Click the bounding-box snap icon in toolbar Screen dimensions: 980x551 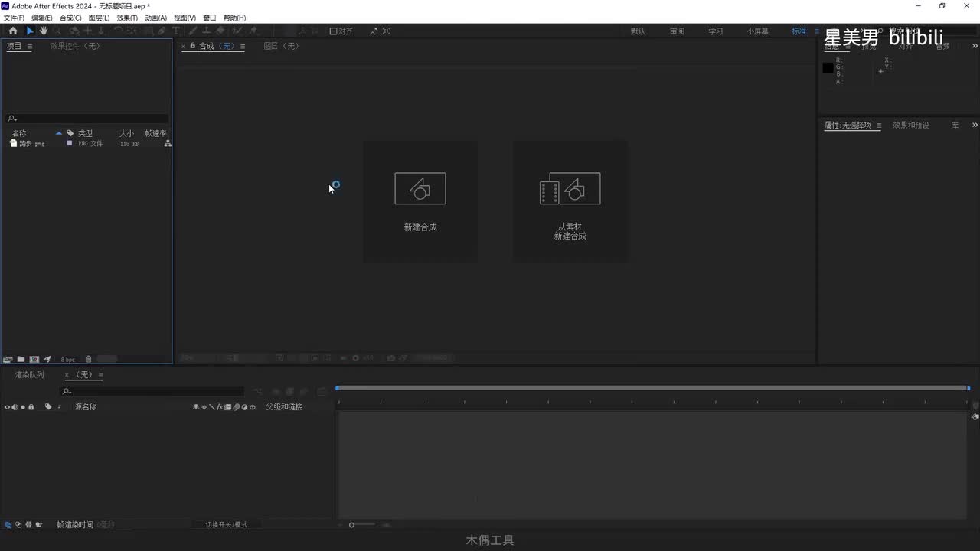(x=387, y=31)
